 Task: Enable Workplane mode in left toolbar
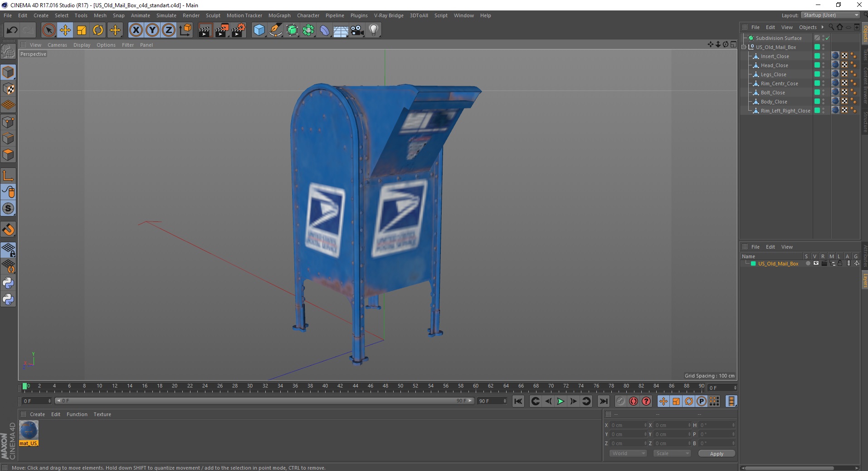8,105
